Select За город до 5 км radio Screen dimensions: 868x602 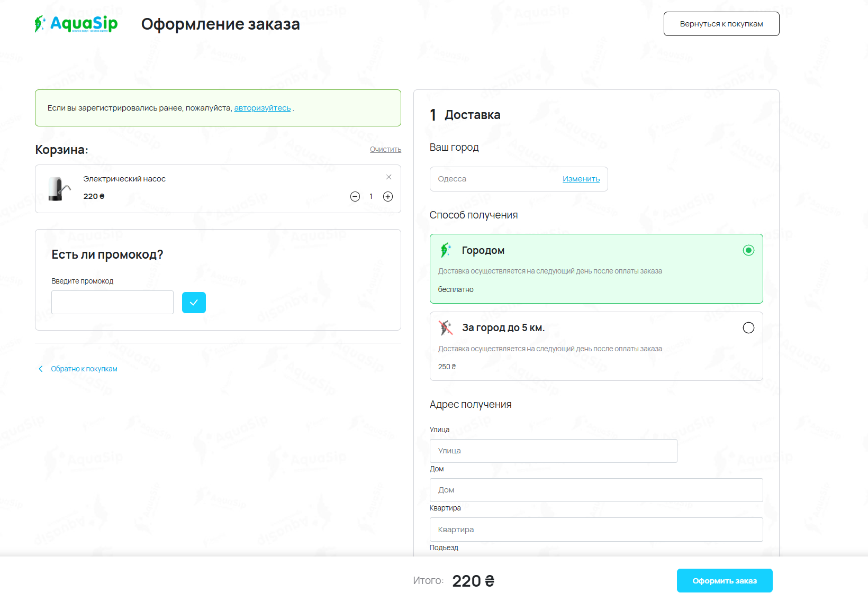pos(748,328)
